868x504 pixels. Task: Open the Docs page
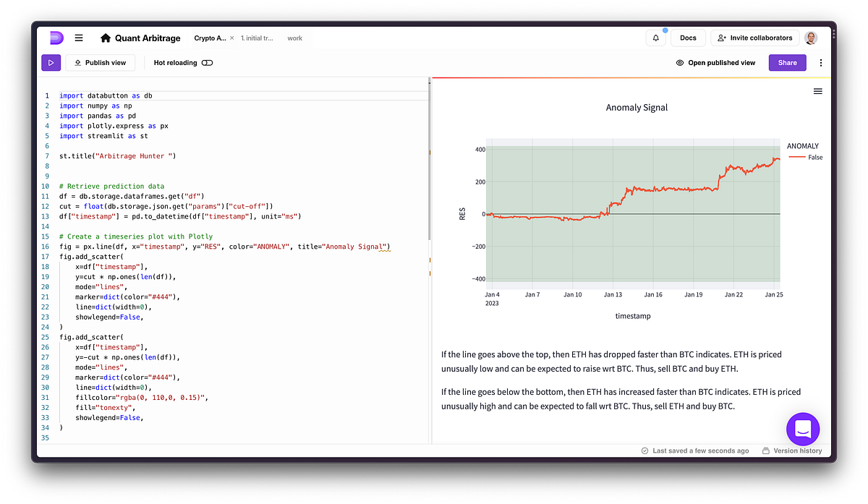(x=688, y=37)
